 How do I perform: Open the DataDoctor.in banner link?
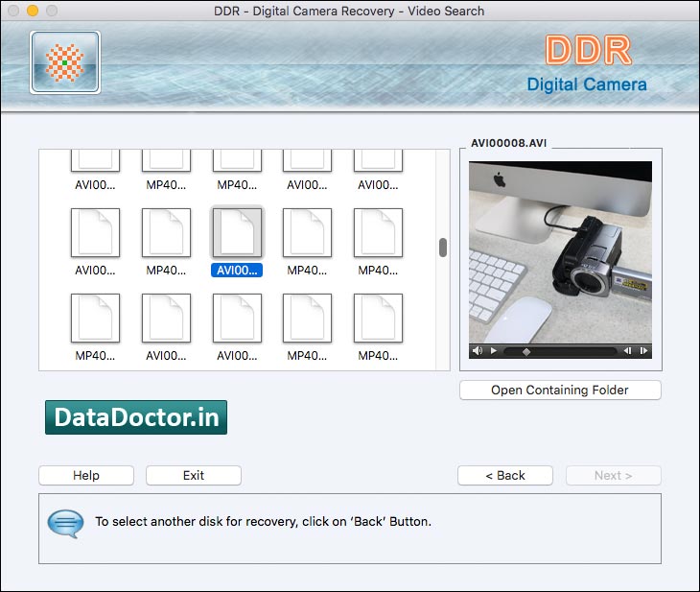click(x=136, y=417)
